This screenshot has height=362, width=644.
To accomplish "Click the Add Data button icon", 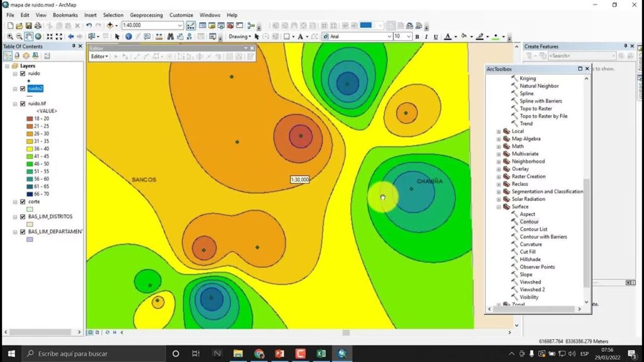I will [x=111, y=25].
